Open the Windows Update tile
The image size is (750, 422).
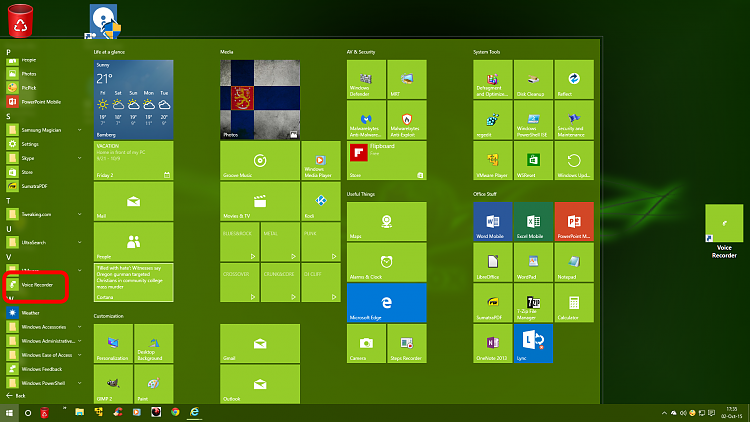[x=574, y=161]
